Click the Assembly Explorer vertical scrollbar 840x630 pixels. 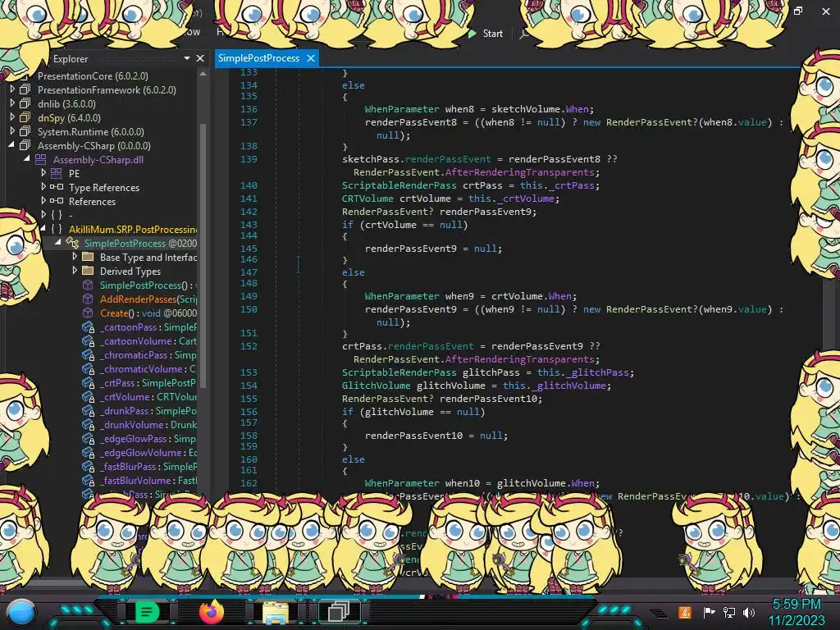[203, 254]
